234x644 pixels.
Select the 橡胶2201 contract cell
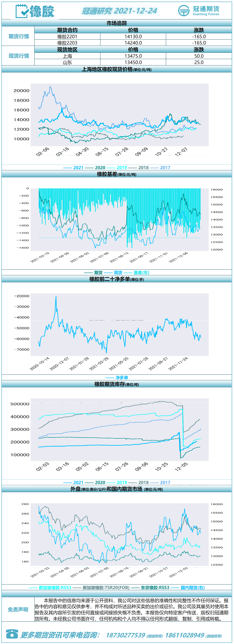pos(67,37)
